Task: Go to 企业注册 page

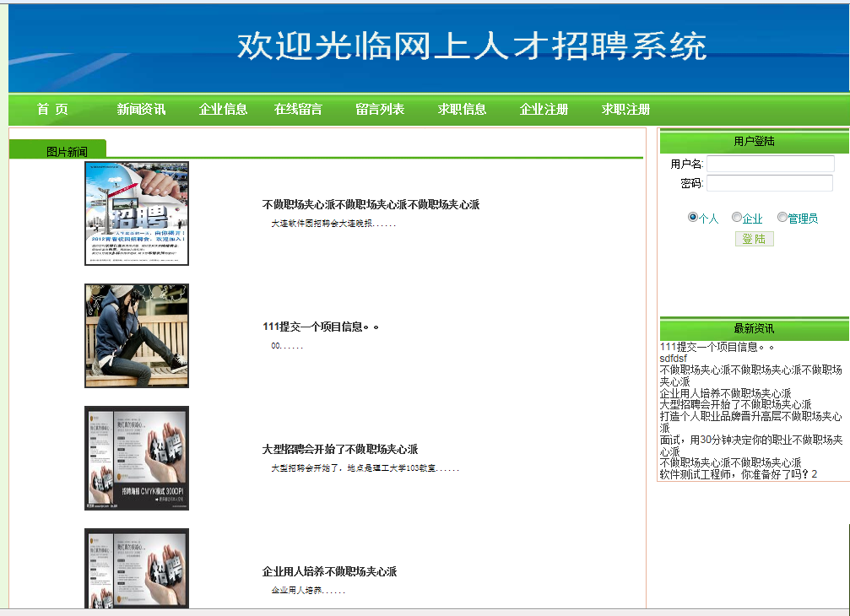Action: (x=544, y=110)
